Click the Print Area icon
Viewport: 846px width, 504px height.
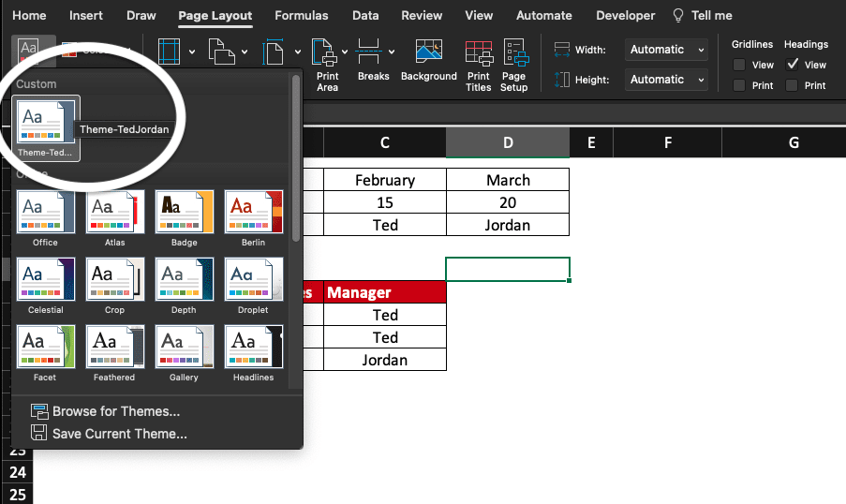[x=327, y=64]
